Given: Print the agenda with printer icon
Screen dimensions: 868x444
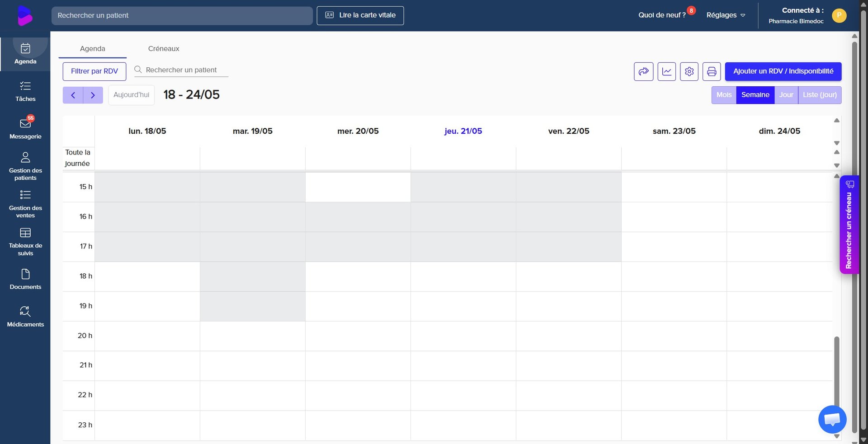Looking at the screenshot, I should (712, 71).
